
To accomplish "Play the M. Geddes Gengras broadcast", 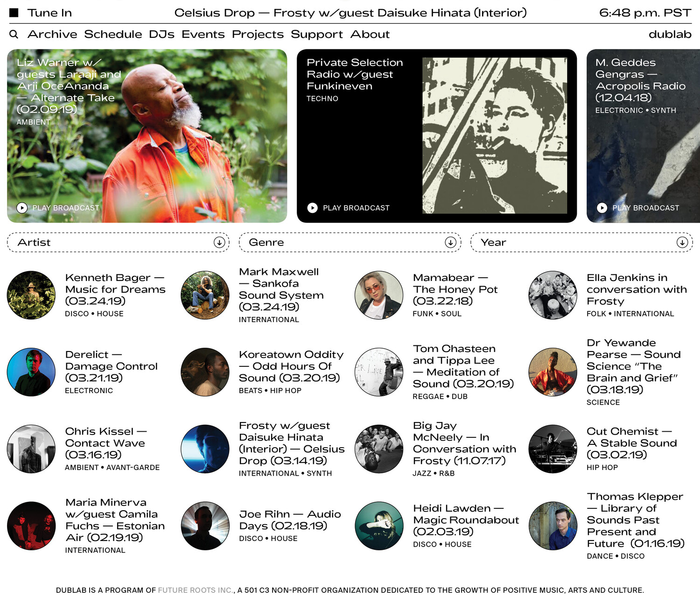I will tap(638, 208).
